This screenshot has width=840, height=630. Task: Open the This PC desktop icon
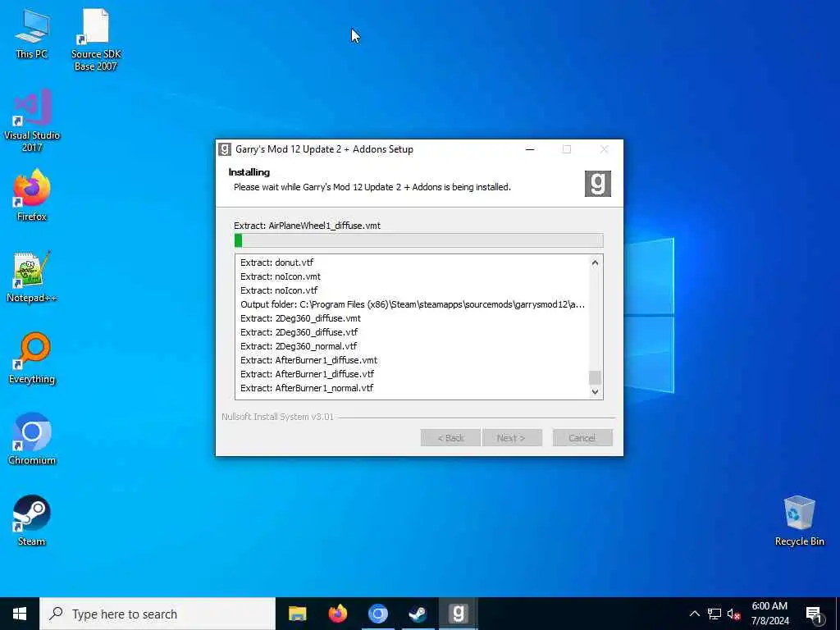click(x=32, y=34)
